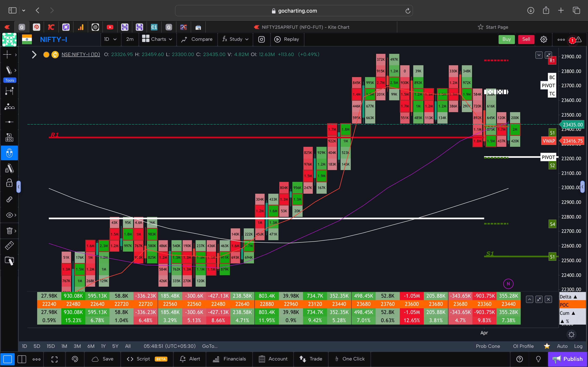Open the Replay mode
The height and width of the screenshot is (367, 588).
click(x=287, y=39)
